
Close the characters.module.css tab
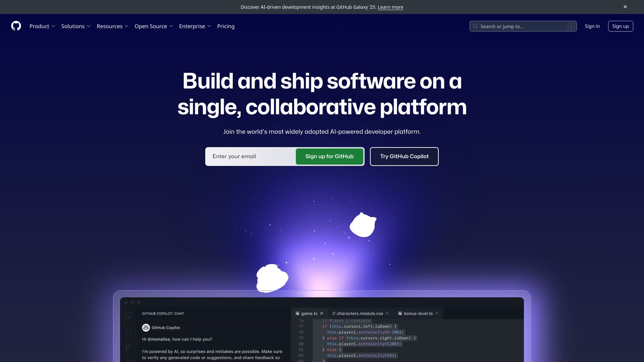pos(387,313)
